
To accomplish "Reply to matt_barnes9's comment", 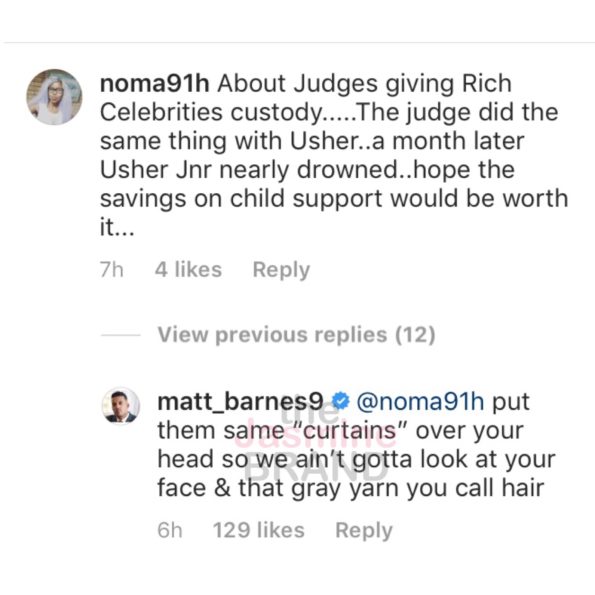I will (x=364, y=531).
